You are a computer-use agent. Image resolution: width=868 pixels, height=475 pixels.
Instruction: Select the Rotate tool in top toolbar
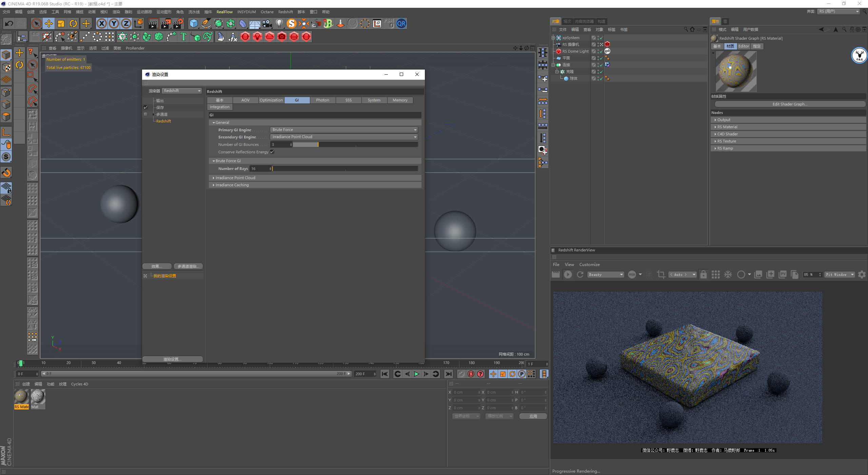tap(73, 23)
